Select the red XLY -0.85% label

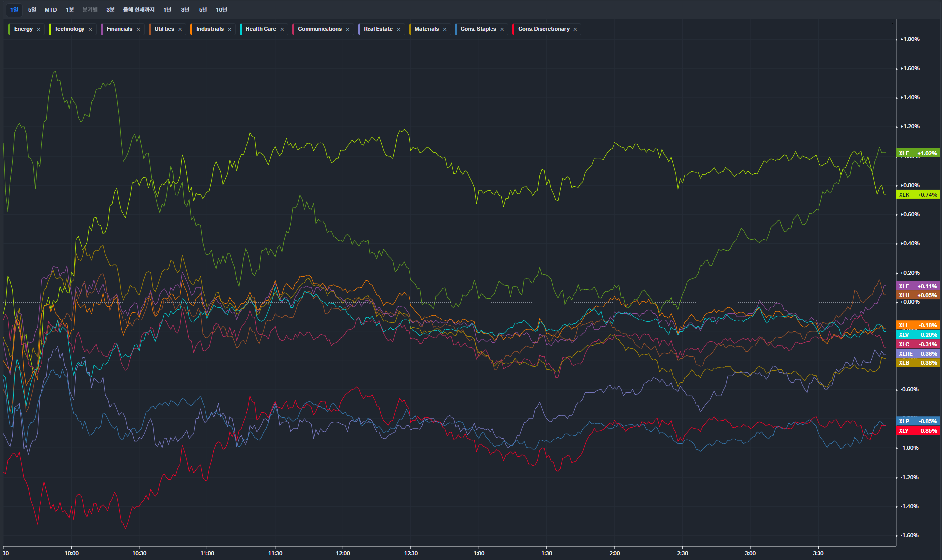tap(917, 431)
